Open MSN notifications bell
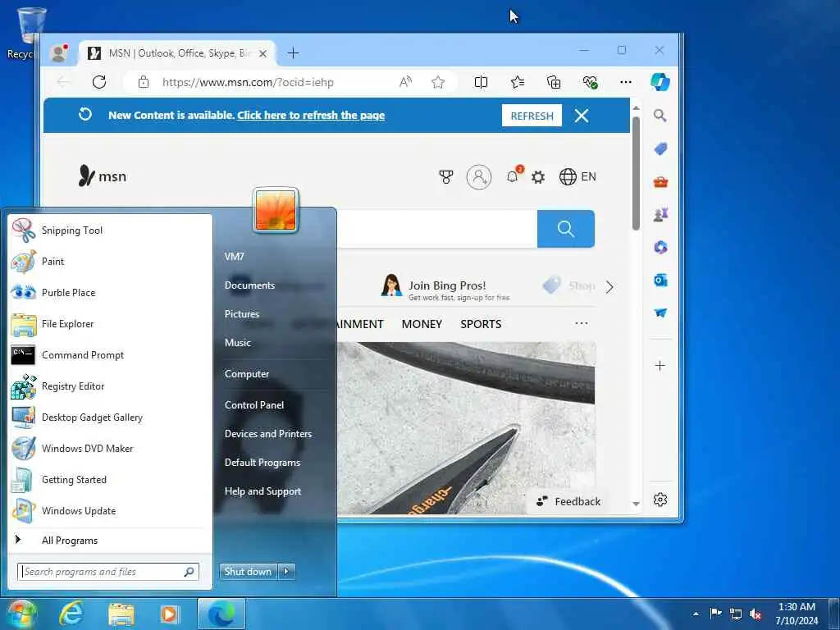 (513, 176)
